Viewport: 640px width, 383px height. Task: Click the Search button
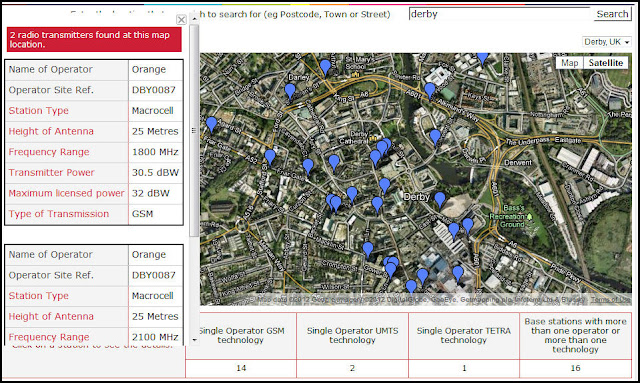click(612, 14)
